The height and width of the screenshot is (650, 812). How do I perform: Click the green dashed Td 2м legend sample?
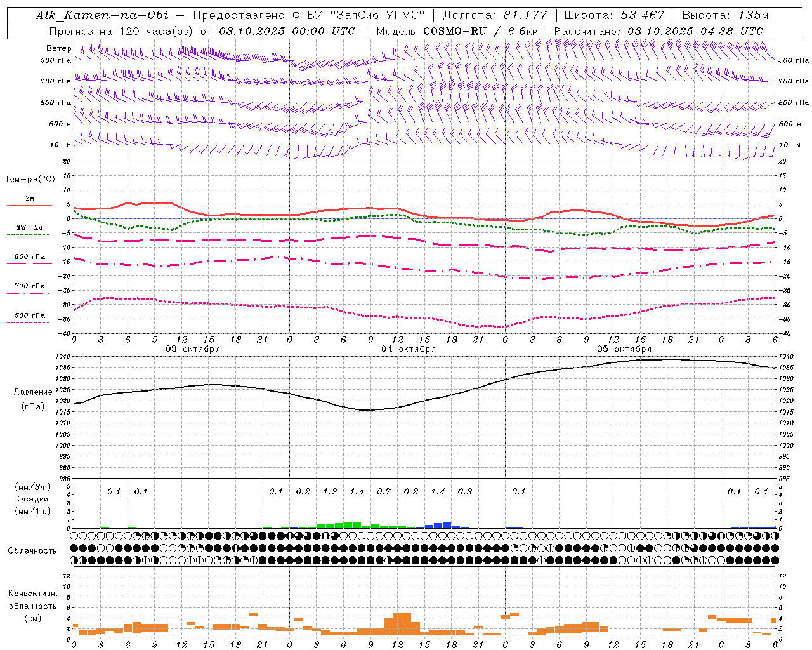click(28, 234)
